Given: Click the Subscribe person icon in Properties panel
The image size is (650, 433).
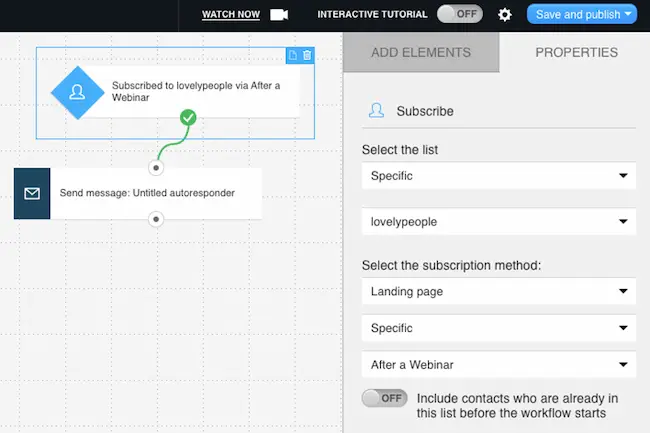Looking at the screenshot, I should (x=376, y=111).
